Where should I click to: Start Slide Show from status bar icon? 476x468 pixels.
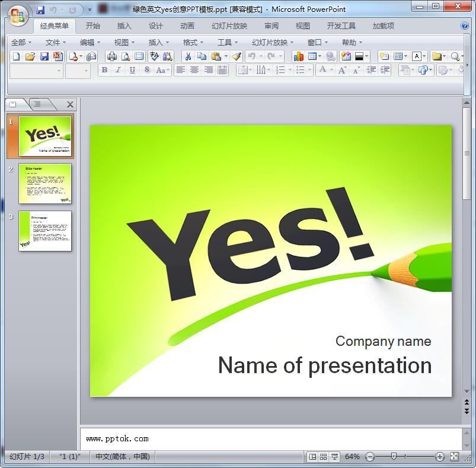tap(334, 457)
